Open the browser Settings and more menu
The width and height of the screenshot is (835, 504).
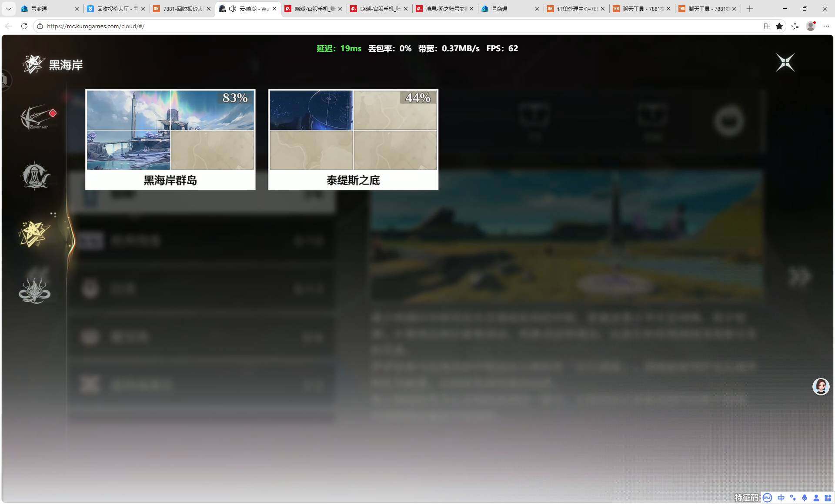click(826, 26)
